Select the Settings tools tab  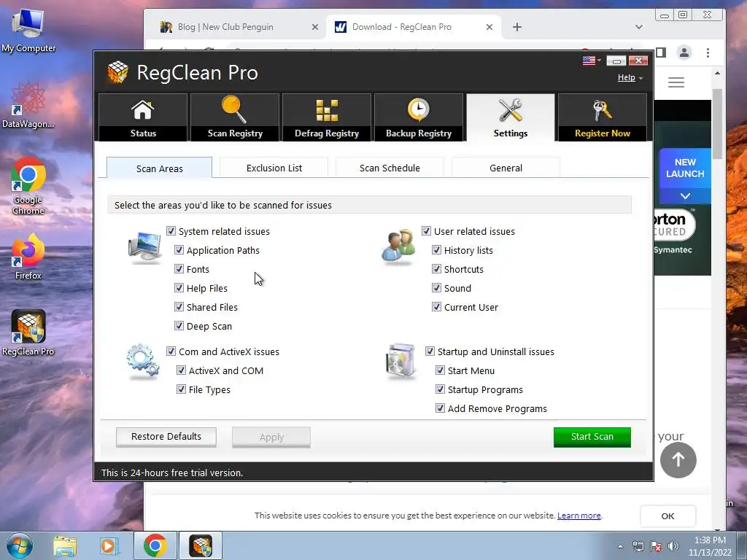(511, 117)
